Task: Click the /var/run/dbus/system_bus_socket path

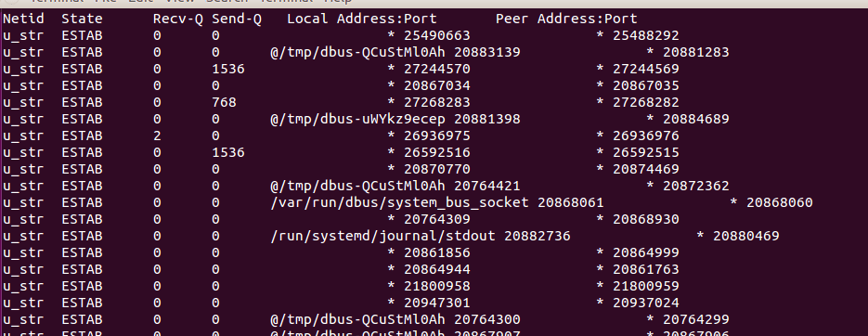Action: pos(400,202)
